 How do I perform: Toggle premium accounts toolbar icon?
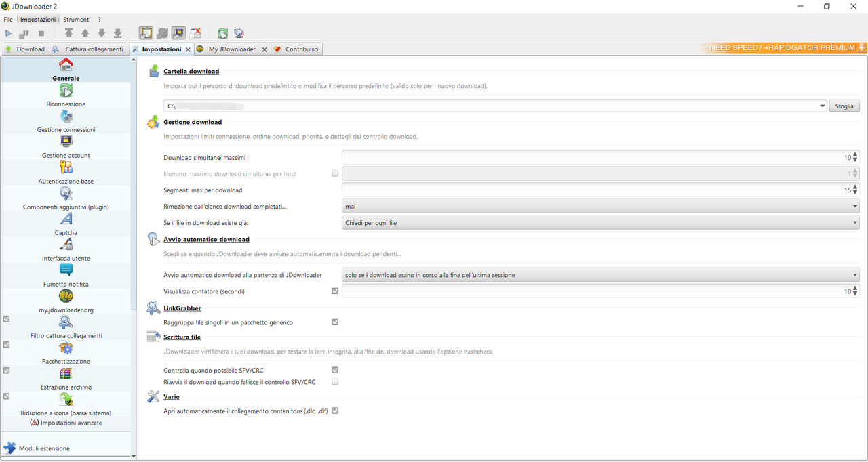pyautogui.click(x=179, y=33)
